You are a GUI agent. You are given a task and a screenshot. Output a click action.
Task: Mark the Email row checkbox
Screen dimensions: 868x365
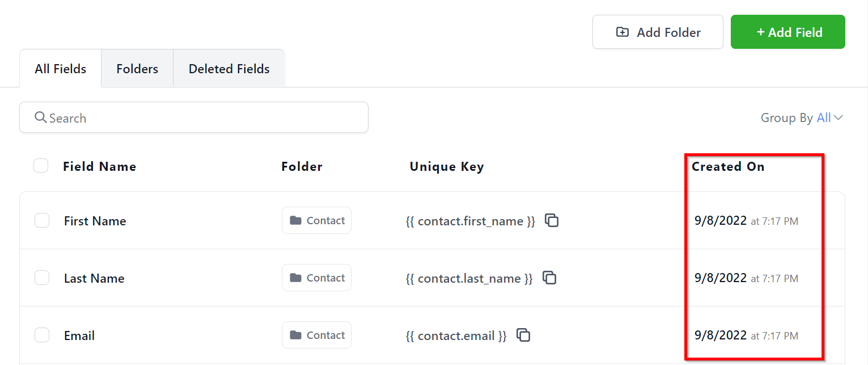[x=42, y=335]
